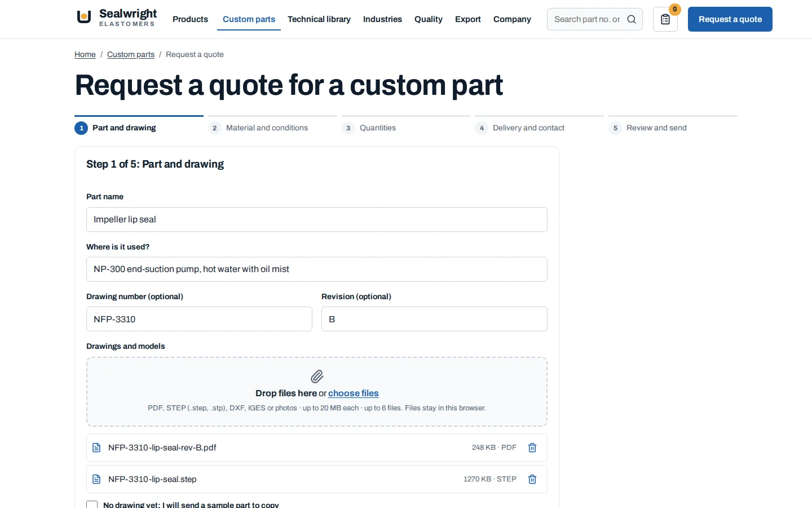Open the Custom parts menu

(249, 19)
